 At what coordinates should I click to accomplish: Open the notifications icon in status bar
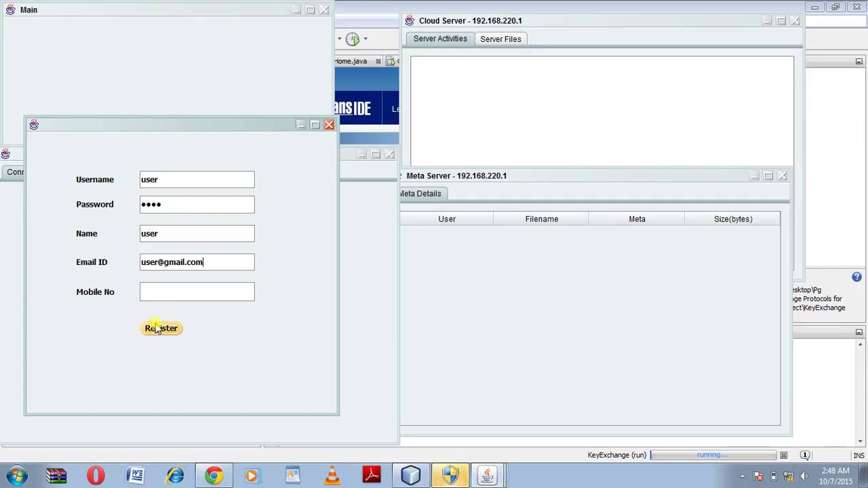pyautogui.click(x=805, y=455)
